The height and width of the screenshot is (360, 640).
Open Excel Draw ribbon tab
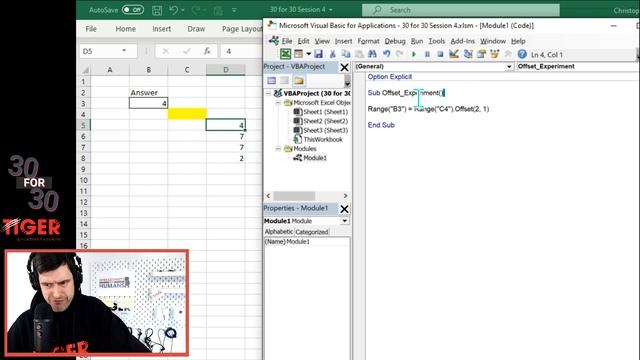[196, 29]
